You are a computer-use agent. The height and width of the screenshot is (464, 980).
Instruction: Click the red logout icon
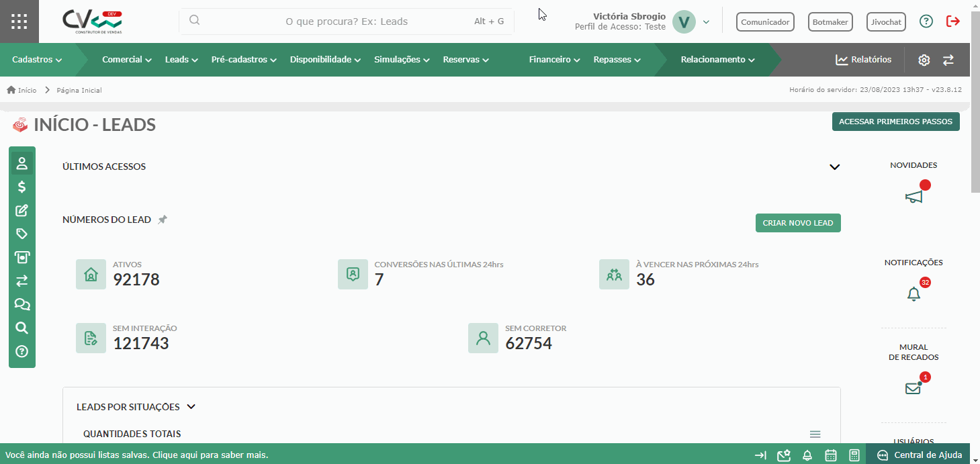(953, 21)
